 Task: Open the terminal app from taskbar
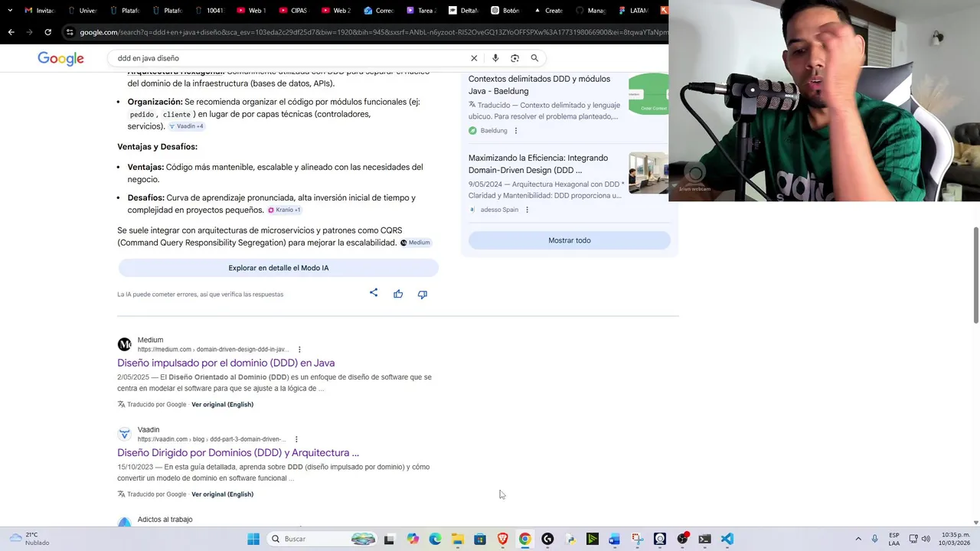[x=704, y=539]
